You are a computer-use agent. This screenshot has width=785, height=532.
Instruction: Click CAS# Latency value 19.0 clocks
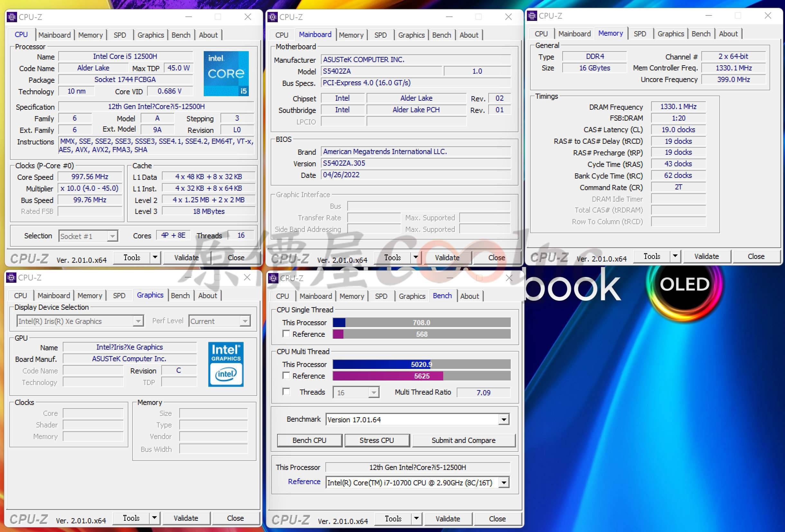tap(678, 130)
